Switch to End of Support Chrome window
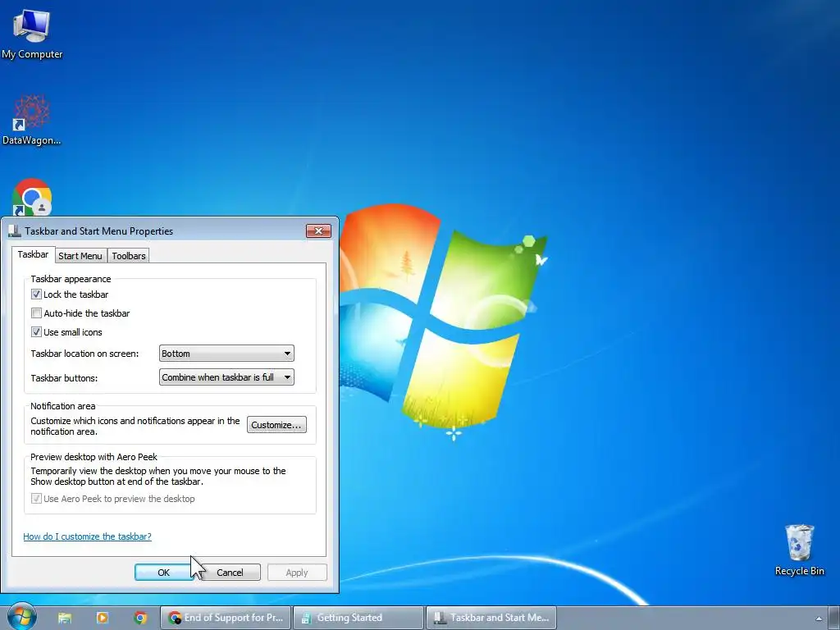Viewport: 840px width, 630px height. coord(226,618)
